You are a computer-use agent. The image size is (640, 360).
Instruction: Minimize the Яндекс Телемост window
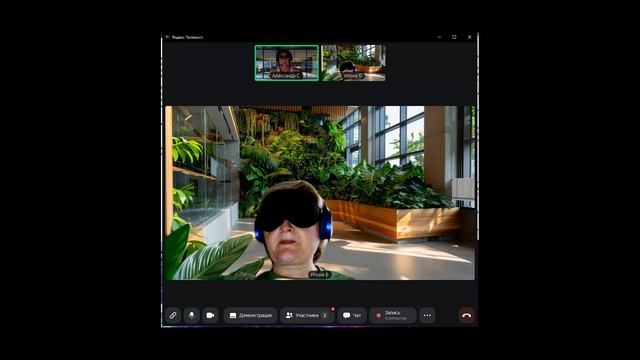click(439, 37)
